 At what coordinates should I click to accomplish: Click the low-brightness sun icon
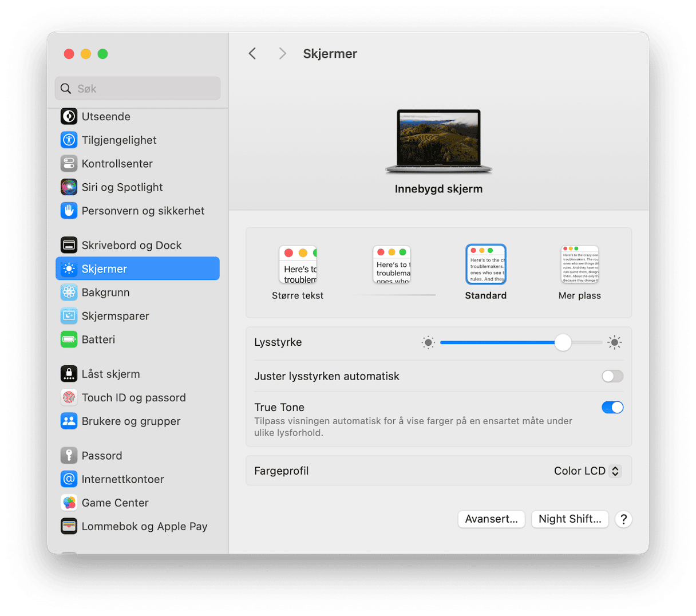click(428, 342)
